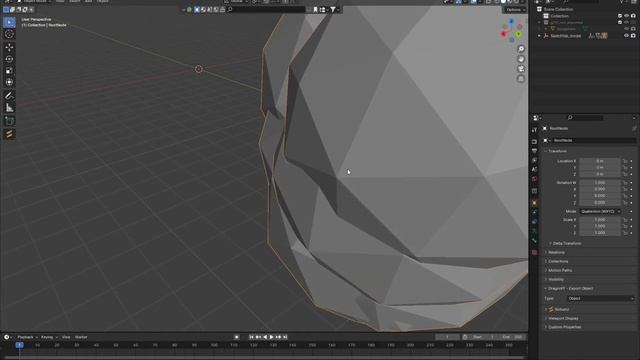Open the viewport Options dropdown

pos(516,9)
